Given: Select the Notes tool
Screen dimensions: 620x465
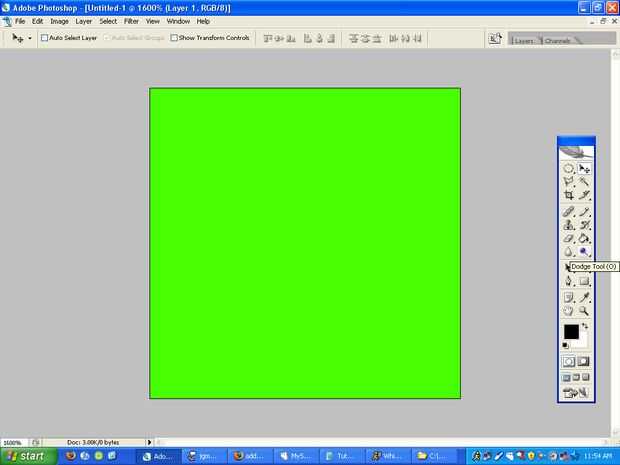Looking at the screenshot, I should point(569,297).
